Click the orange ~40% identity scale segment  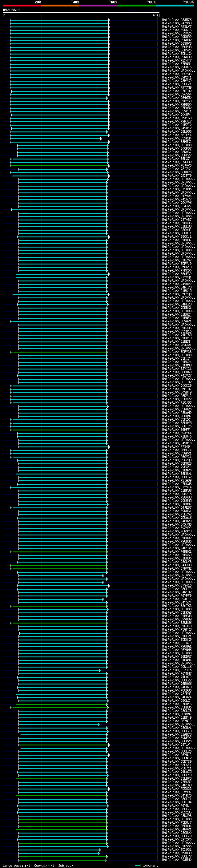[x=60, y=6]
